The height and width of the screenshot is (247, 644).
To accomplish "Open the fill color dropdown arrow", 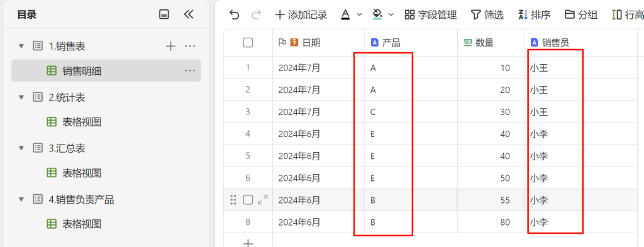I will [391, 15].
